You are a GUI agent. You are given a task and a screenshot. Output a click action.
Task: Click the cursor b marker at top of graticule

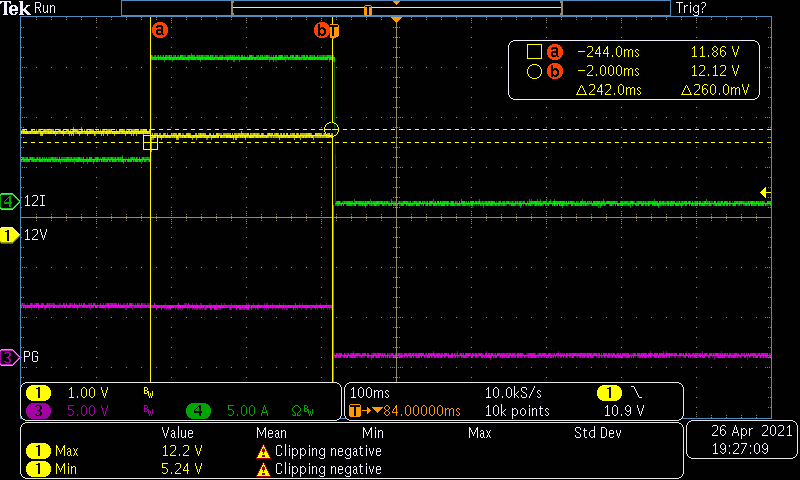(x=322, y=30)
